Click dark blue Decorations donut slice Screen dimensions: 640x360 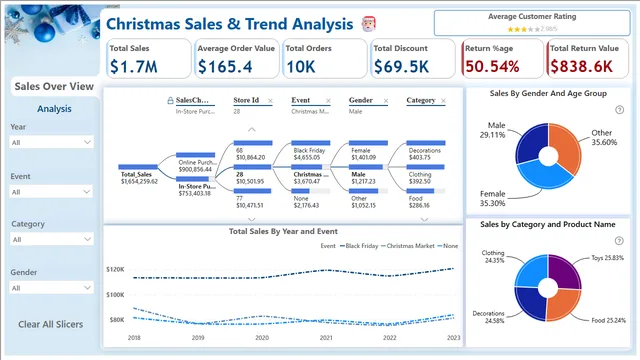(x=531, y=304)
